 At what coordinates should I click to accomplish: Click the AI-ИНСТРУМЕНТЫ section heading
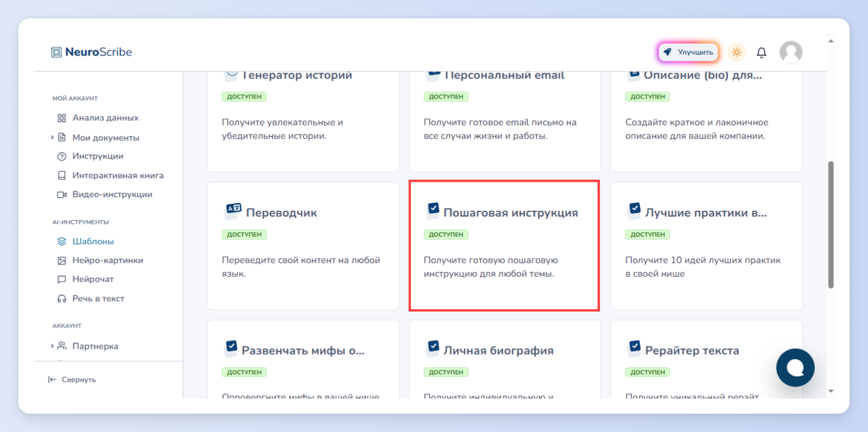click(80, 222)
